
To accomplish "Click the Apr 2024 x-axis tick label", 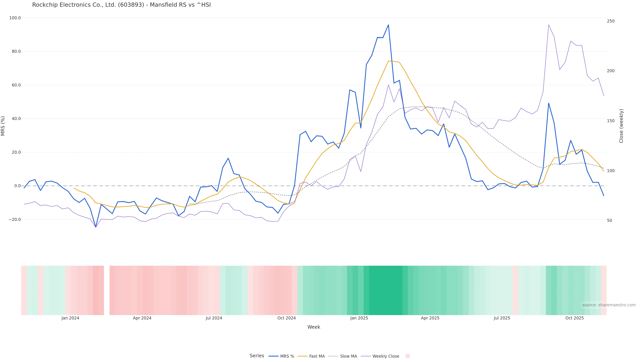I will point(142,318).
